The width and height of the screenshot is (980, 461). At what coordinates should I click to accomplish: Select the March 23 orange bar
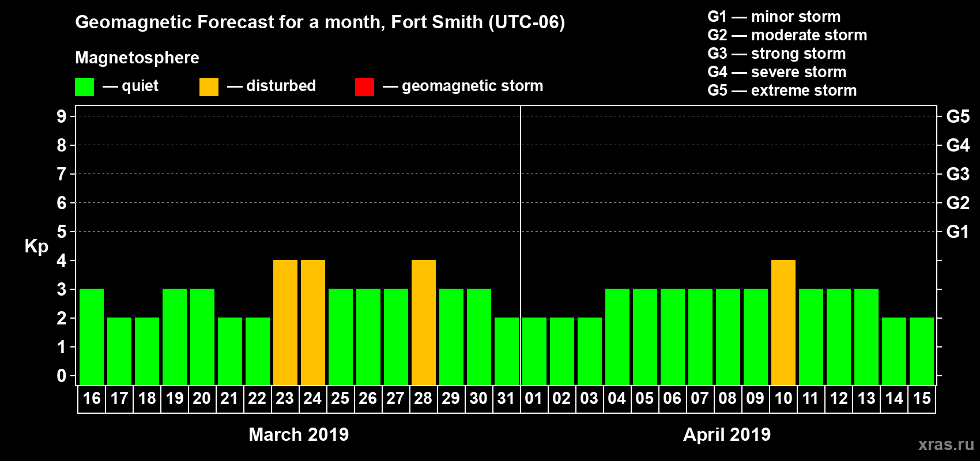285,322
